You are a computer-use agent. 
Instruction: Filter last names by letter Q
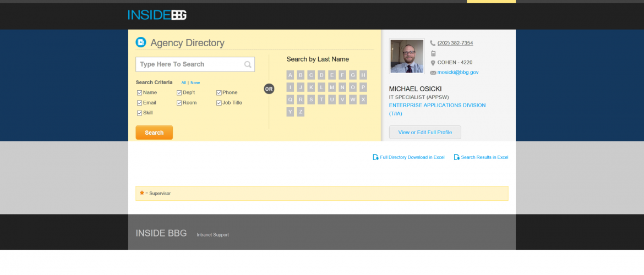[291, 100]
